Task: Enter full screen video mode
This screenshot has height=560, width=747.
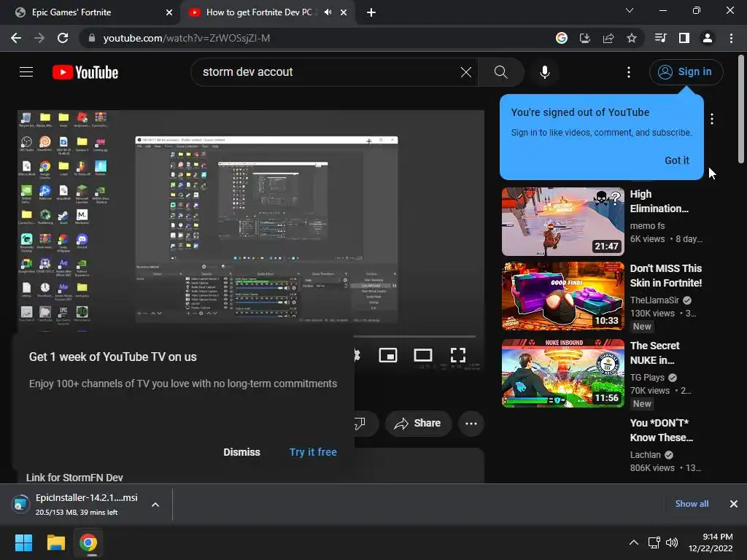Action: tap(458, 355)
